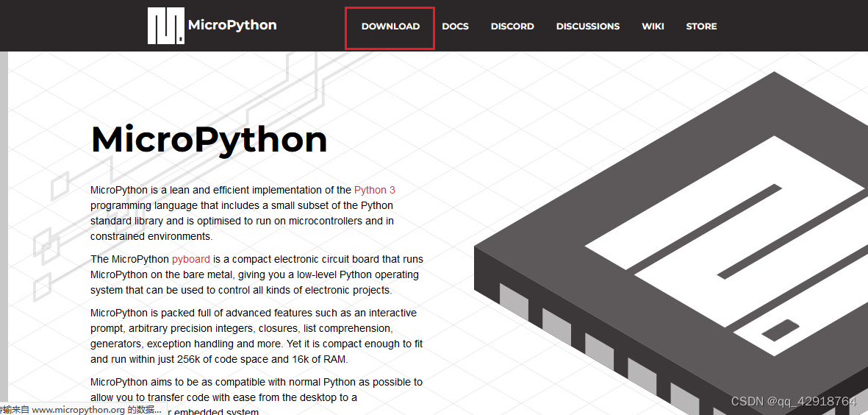Click the MicroPython logo icon

(165, 26)
